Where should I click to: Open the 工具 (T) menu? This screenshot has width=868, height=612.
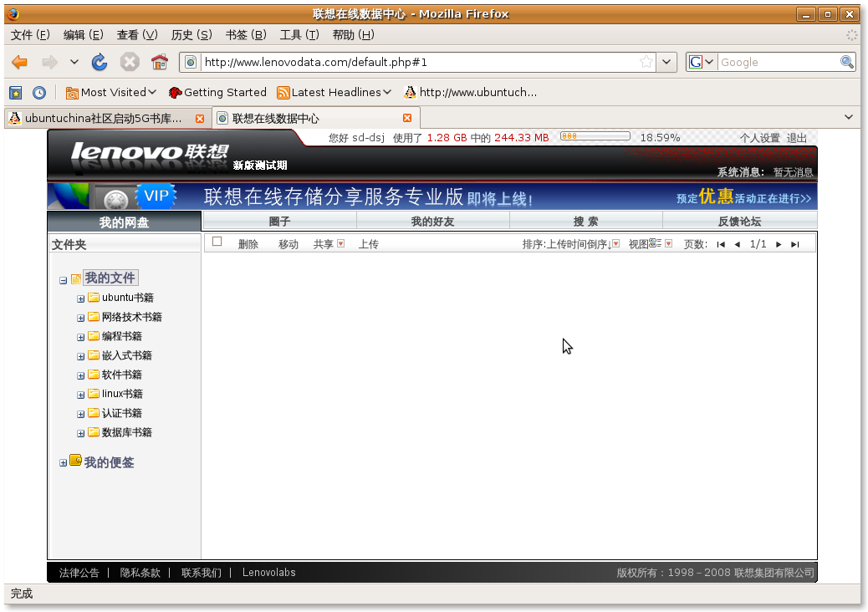pos(299,35)
